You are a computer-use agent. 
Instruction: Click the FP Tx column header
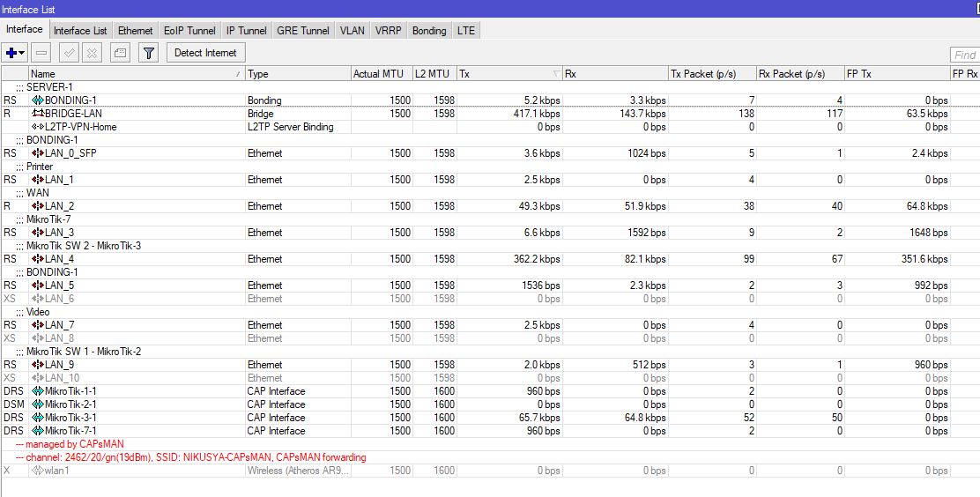(x=896, y=74)
